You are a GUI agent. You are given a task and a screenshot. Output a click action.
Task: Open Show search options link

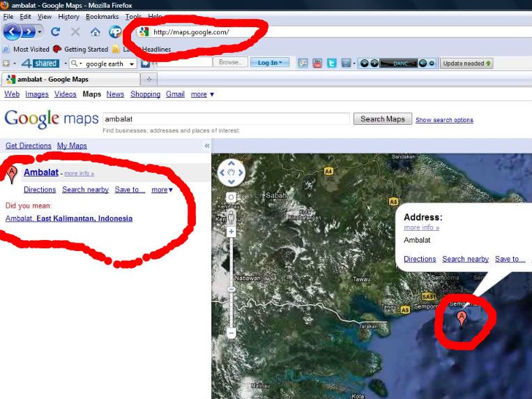coord(444,120)
